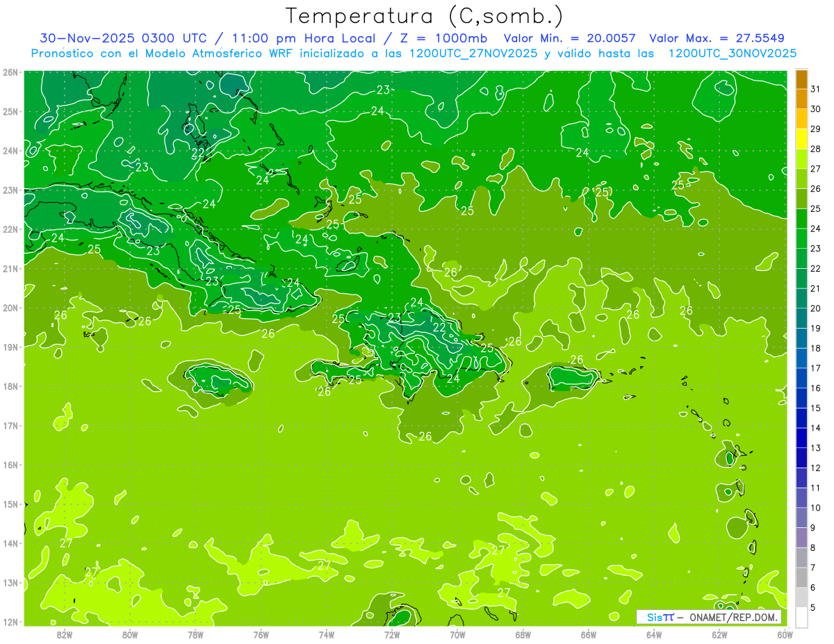Click the latitude axis label "24N"

(x=10, y=151)
